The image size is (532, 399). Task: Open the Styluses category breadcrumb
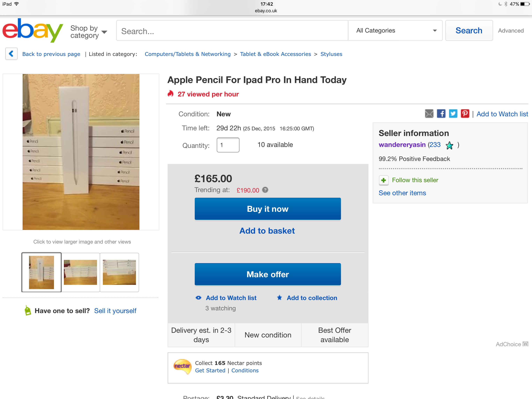point(331,54)
